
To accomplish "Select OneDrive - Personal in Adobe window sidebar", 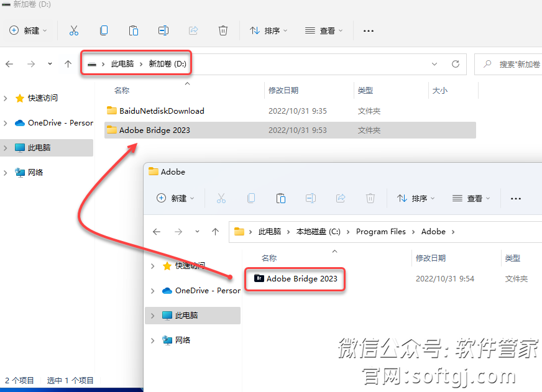I will [201, 291].
